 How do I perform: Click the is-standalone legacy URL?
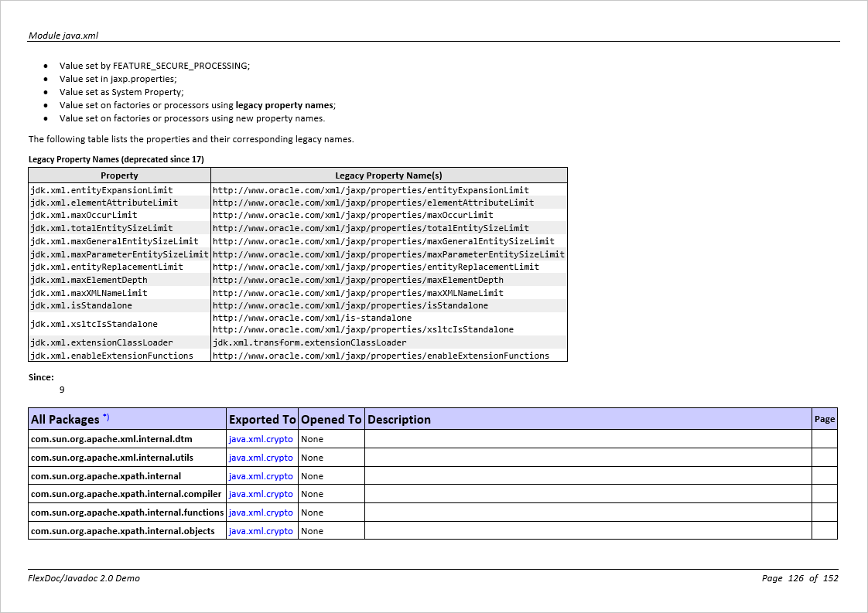[312, 318]
